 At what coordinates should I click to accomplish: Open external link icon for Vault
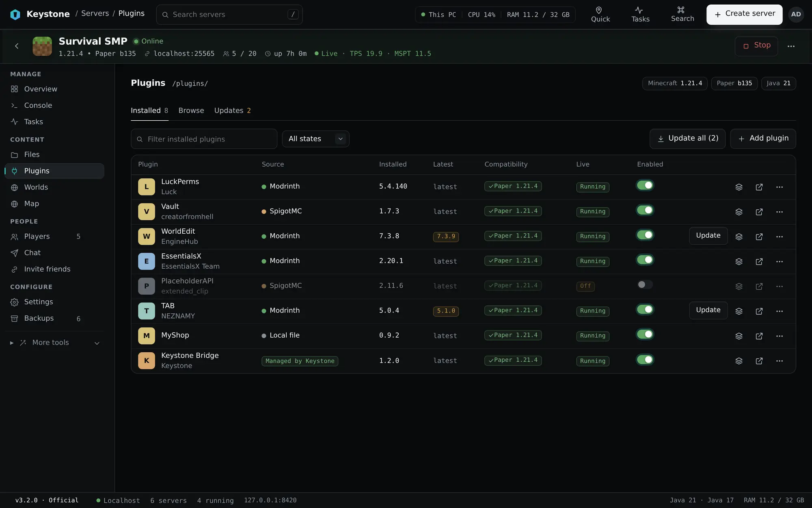pos(759,212)
